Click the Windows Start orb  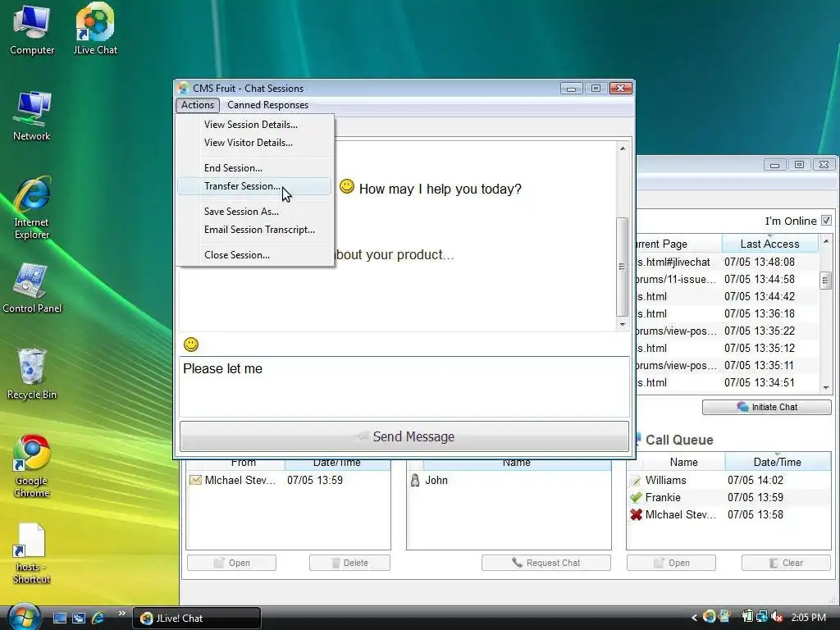tap(24, 617)
